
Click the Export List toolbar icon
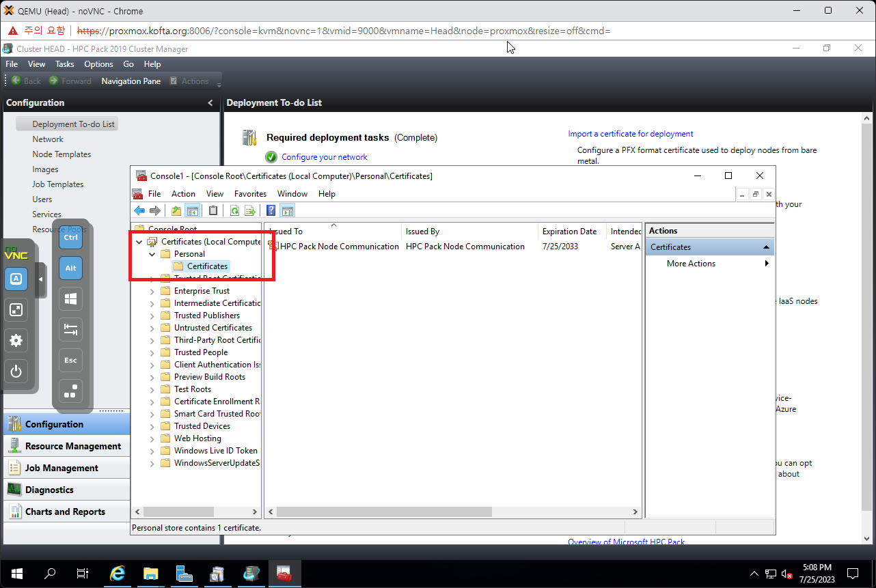point(250,211)
